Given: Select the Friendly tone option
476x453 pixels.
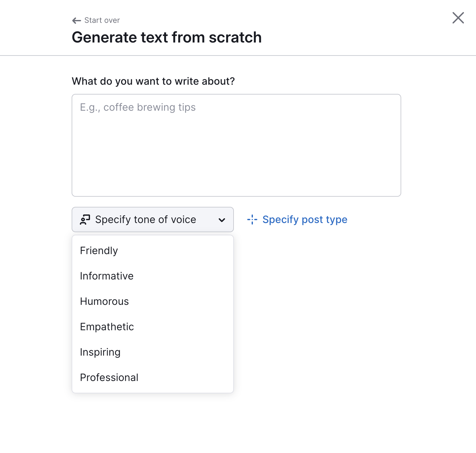Looking at the screenshot, I should (99, 251).
